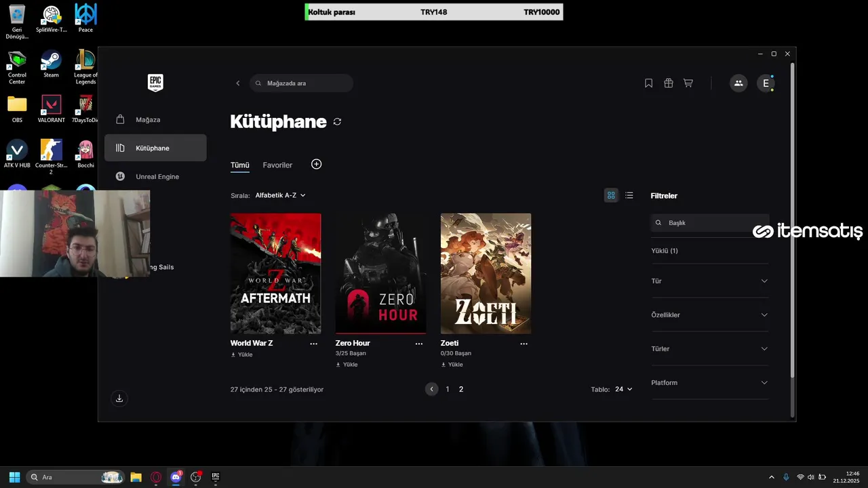
Task: Open the Geri Dönüşüm recycle bin
Action: click(17, 22)
